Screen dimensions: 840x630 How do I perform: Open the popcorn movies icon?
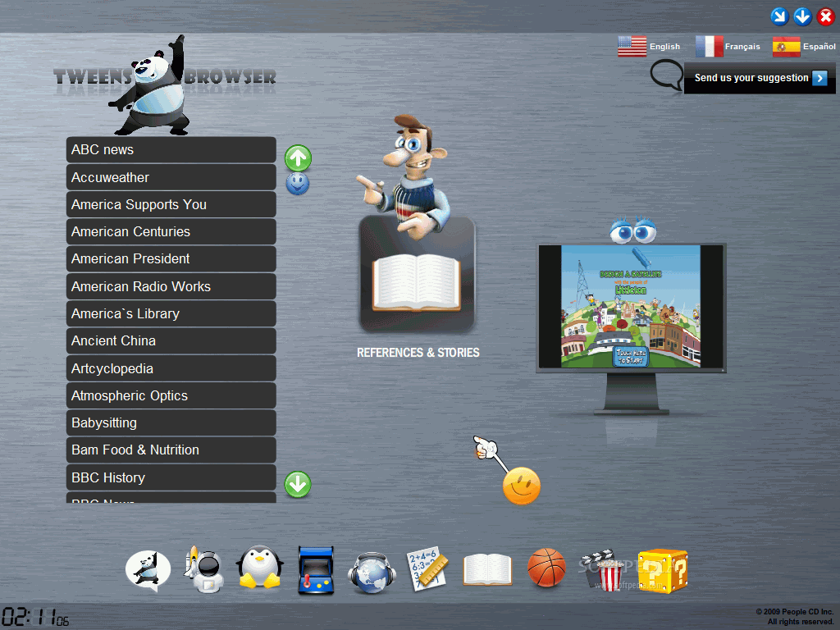coord(604,570)
